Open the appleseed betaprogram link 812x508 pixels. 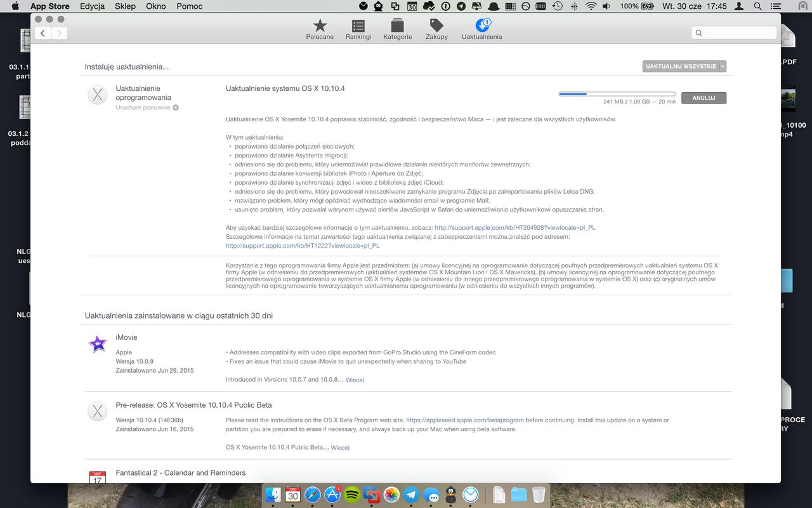click(465, 420)
